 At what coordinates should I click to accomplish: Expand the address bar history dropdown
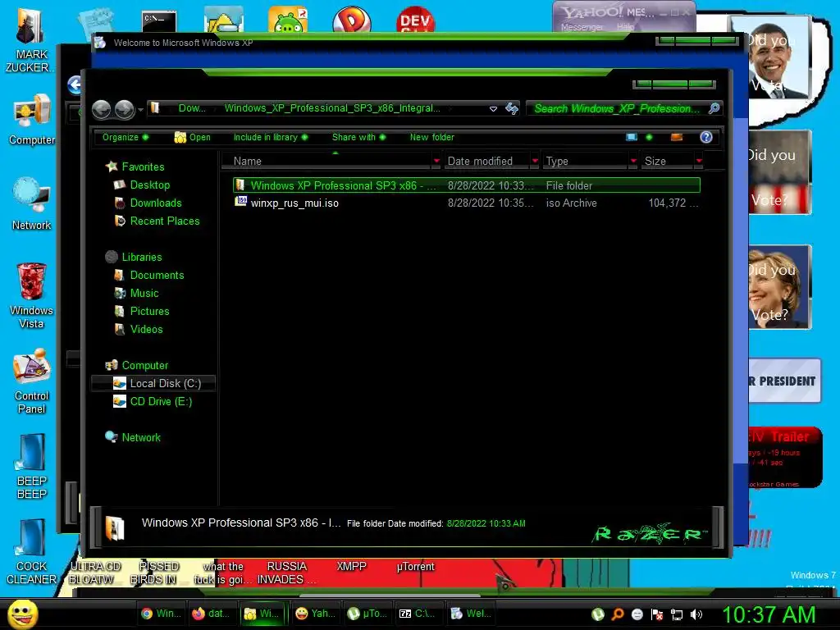(493, 109)
